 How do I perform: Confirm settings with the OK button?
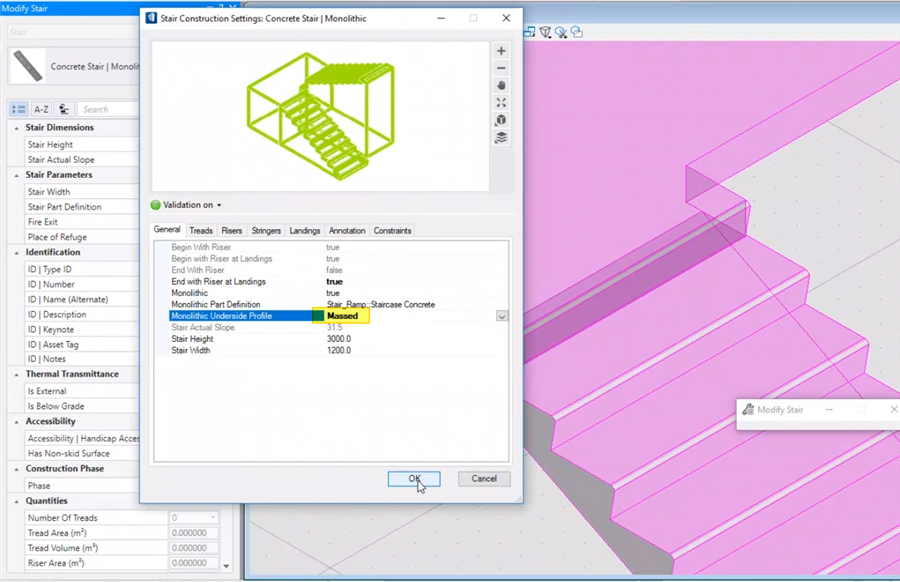pos(414,479)
